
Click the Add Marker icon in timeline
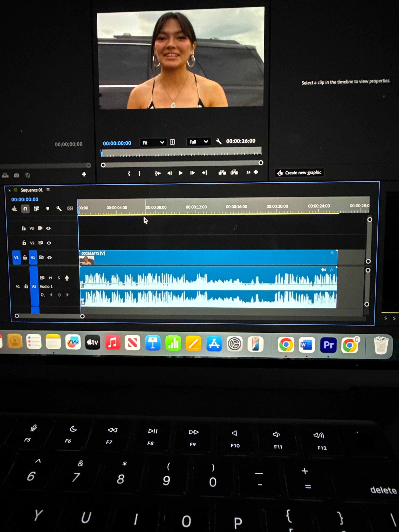48,209
